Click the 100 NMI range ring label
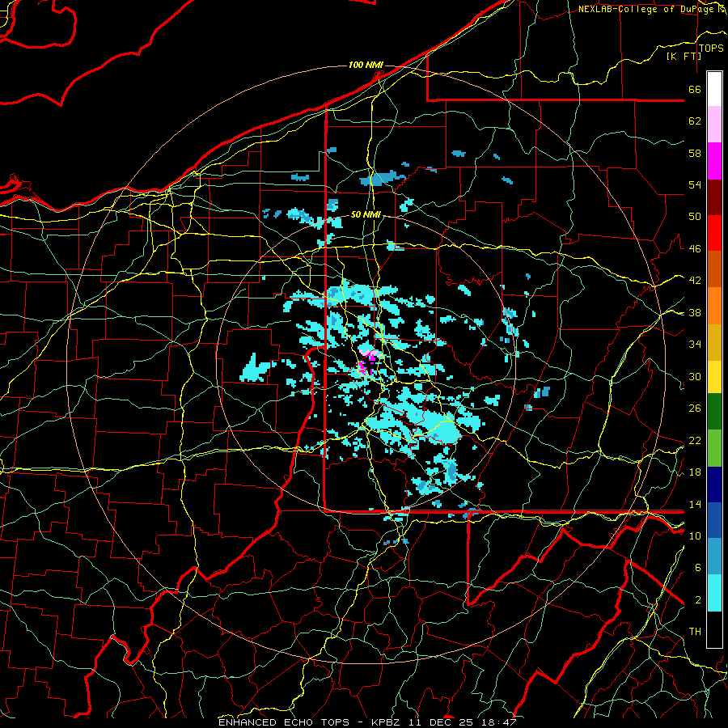 tap(366, 65)
